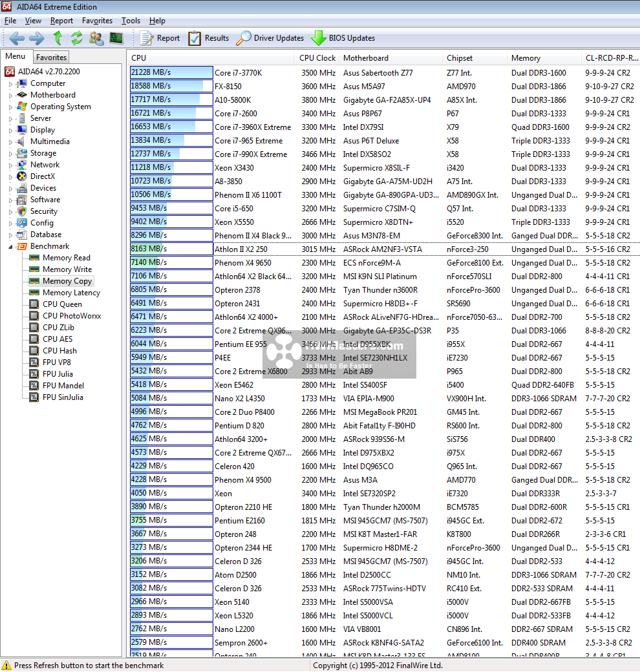Image resolution: width=640 pixels, height=672 pixels.
Task: Expand the Multimedia tree node
Action: [x=11, y=142]
